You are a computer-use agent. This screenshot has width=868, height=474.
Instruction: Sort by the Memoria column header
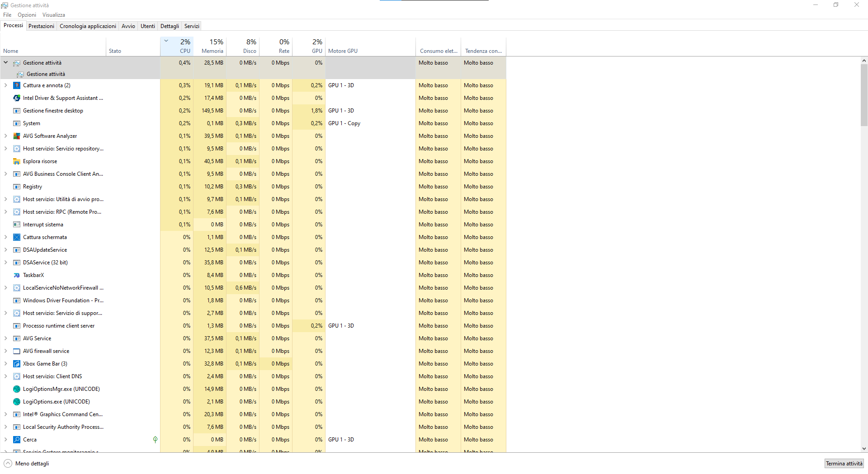210,46
